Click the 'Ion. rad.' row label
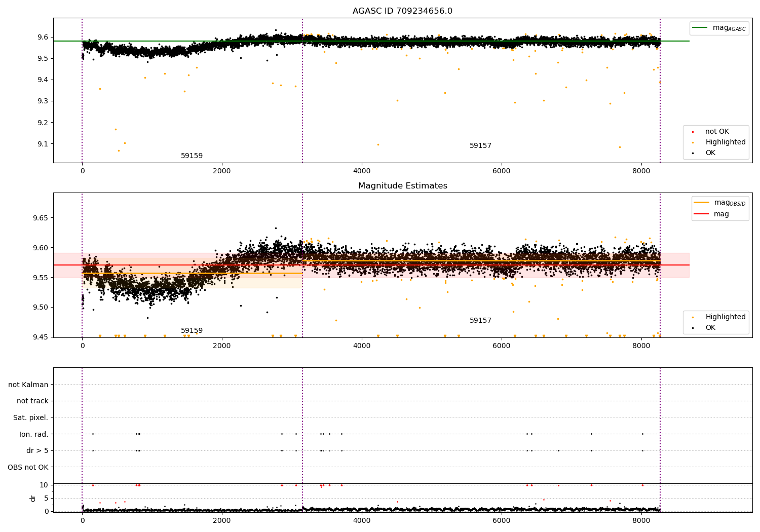This screenshot has width=760, height=532. pyautogui.click(x=34, y=434)
